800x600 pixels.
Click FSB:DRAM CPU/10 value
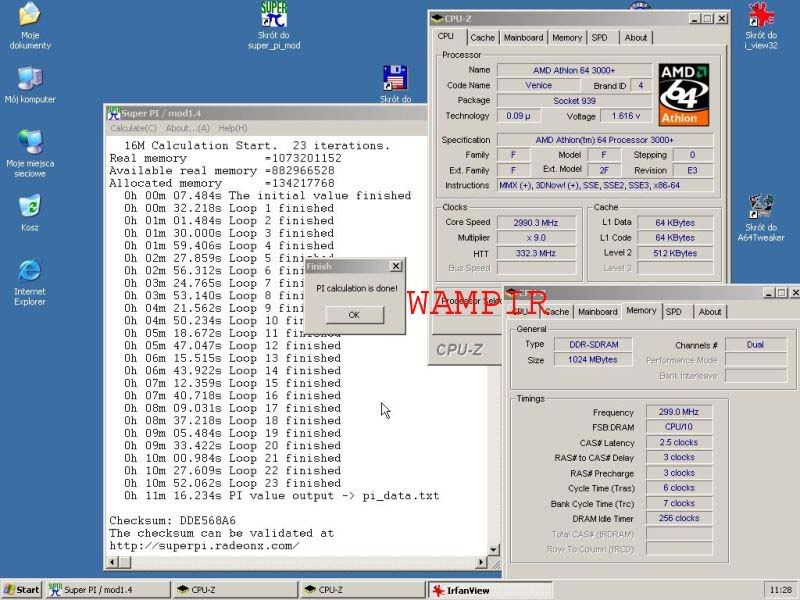pos(679,427)
